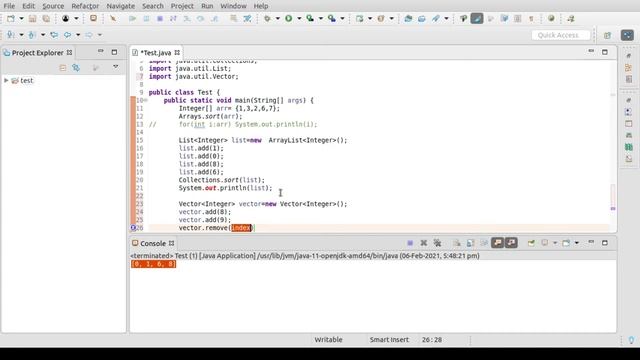Open the Coverage dropdown arrow
The width and height of the screenshot is (640, 360).
point(321,18)
